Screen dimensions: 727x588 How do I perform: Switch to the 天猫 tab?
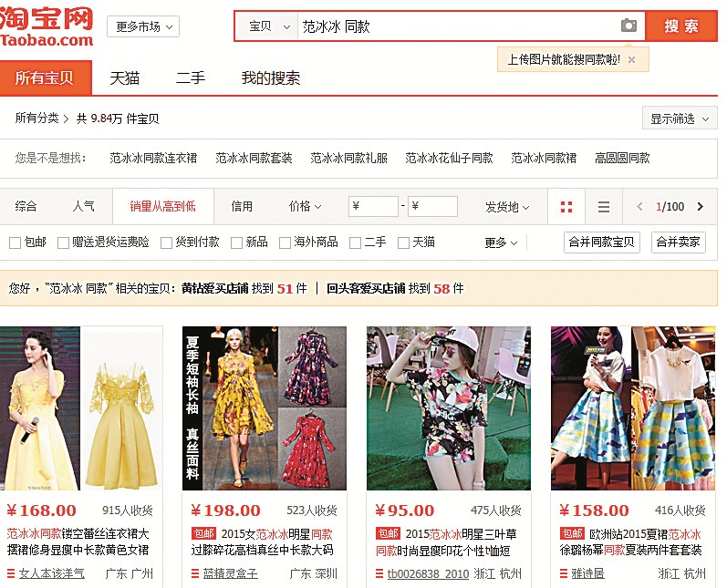[x=125, y=77]
